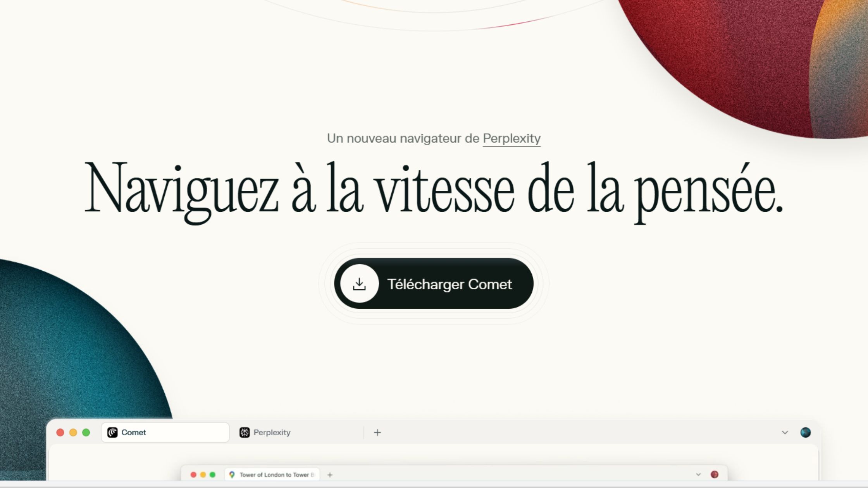The height and width of the screenshot is (488, 868).
Task: Click the download arrow icon in the button
Action: point(359,284)
